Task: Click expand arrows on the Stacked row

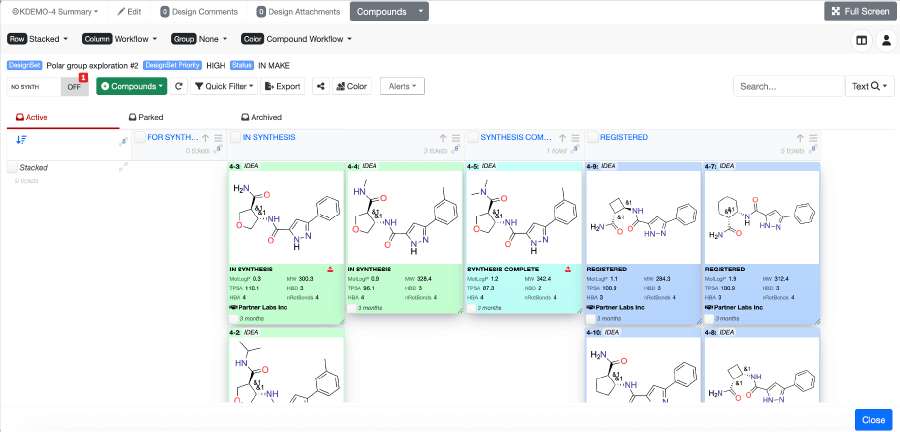Action: (x=123, y=168)
